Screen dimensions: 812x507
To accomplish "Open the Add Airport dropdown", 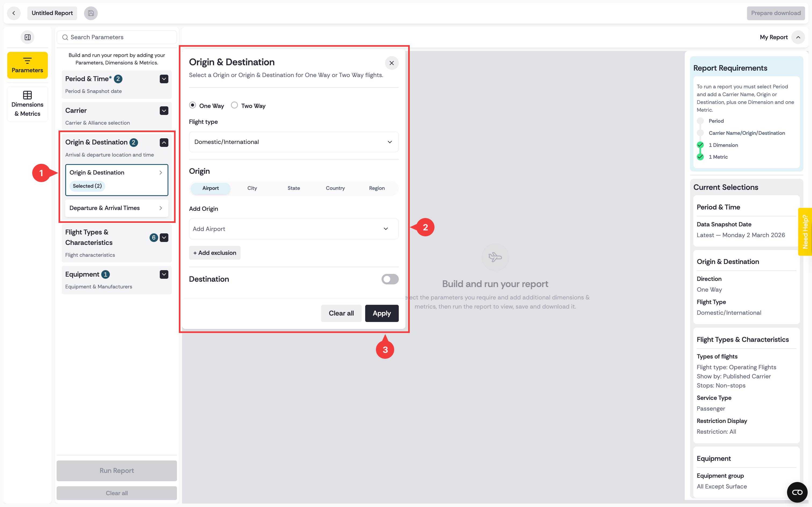I will coord(294,229).
